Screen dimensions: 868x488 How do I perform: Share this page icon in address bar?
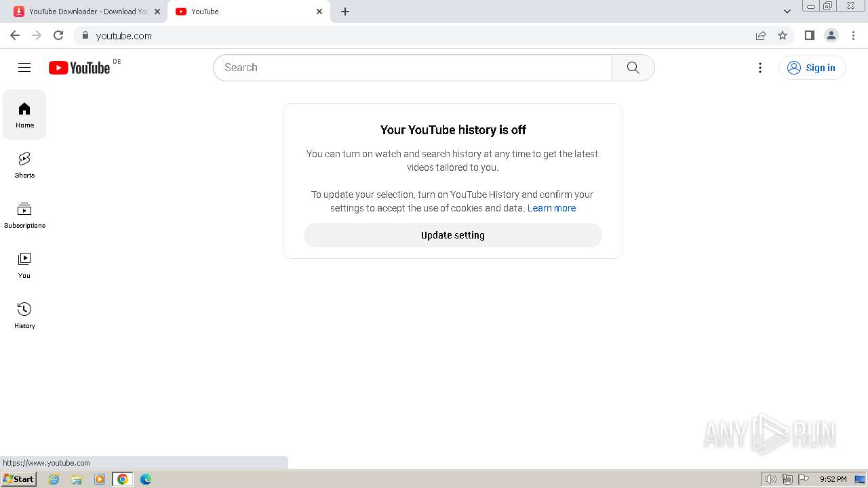click(x=761, y=35)
